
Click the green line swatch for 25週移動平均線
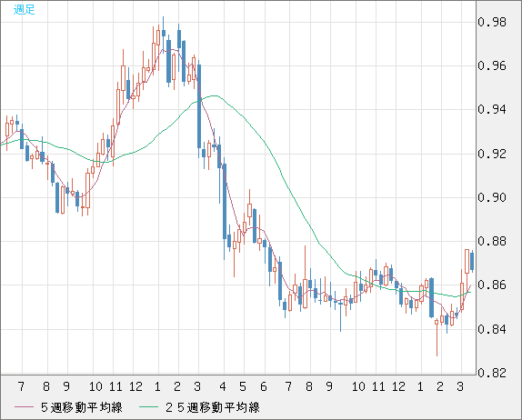tap(148, 407)
